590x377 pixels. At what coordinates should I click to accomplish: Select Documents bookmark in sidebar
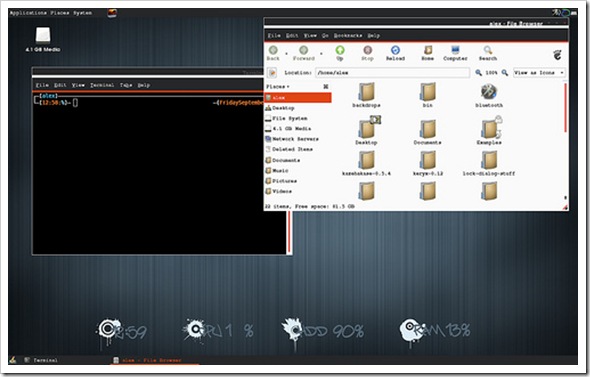coord(298,160)
